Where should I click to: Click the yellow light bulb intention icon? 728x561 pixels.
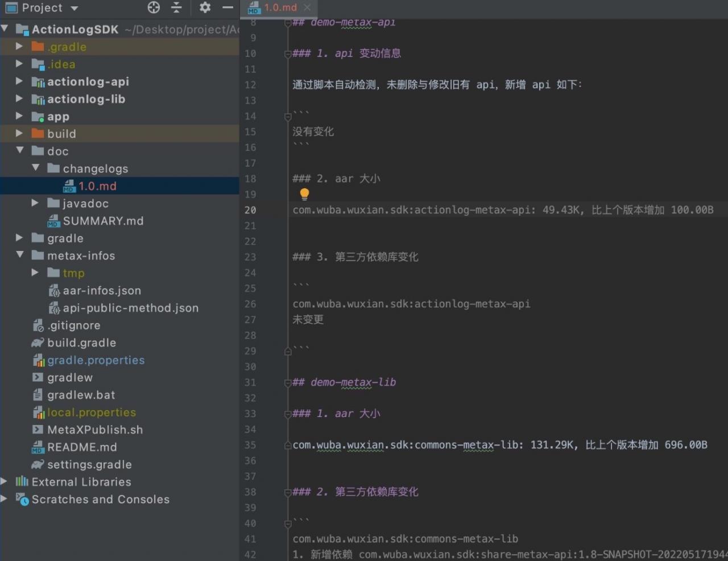pyautogui.click(x=304, y=195)
